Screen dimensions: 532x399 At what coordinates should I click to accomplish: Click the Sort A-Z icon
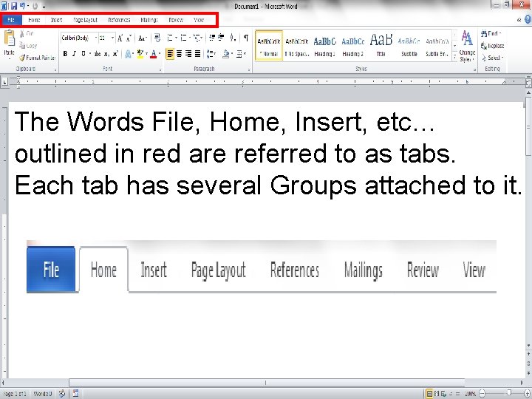click(x=233, y=38)
